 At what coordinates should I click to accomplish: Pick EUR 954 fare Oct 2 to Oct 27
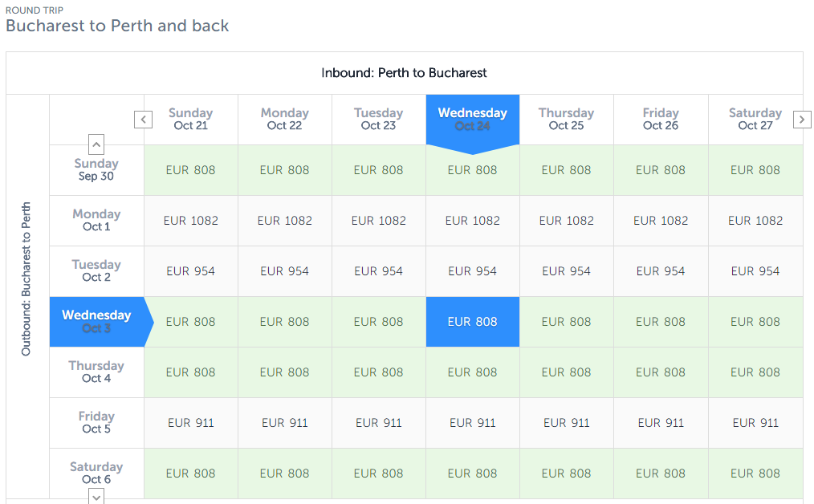pyautogui.click(x=755, y=271)
